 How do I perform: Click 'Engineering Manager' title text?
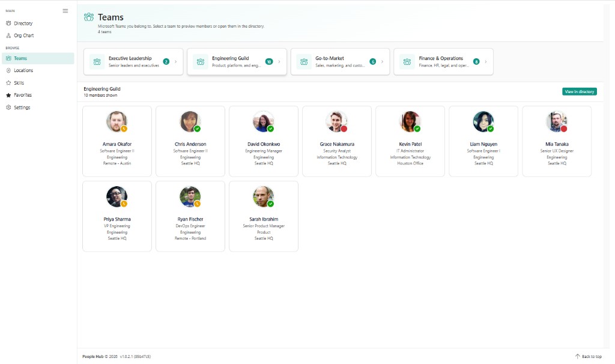264,151
